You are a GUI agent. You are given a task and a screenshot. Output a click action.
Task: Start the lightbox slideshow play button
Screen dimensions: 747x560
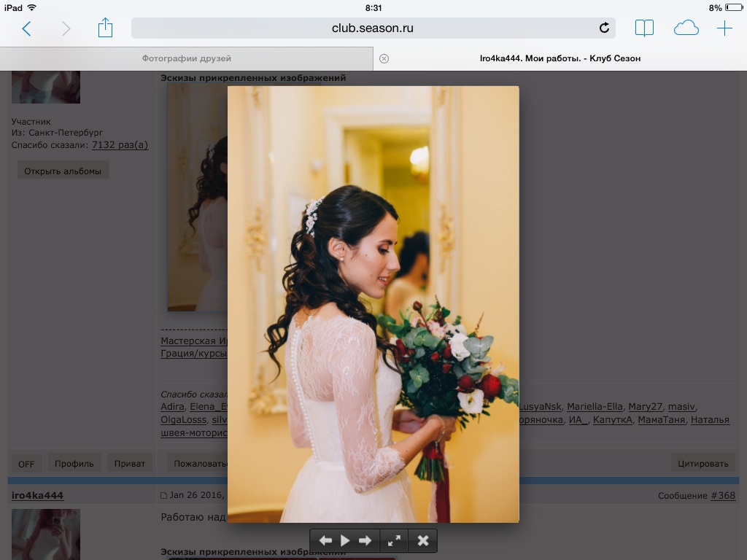pos(345,540)
